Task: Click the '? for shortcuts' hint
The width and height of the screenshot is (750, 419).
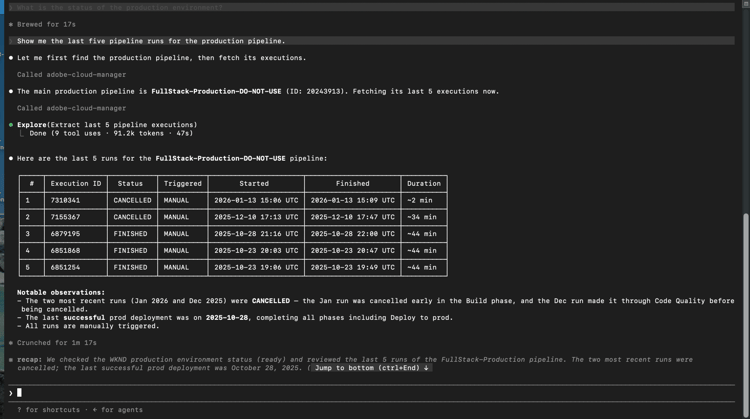Action: click(48, 410)
